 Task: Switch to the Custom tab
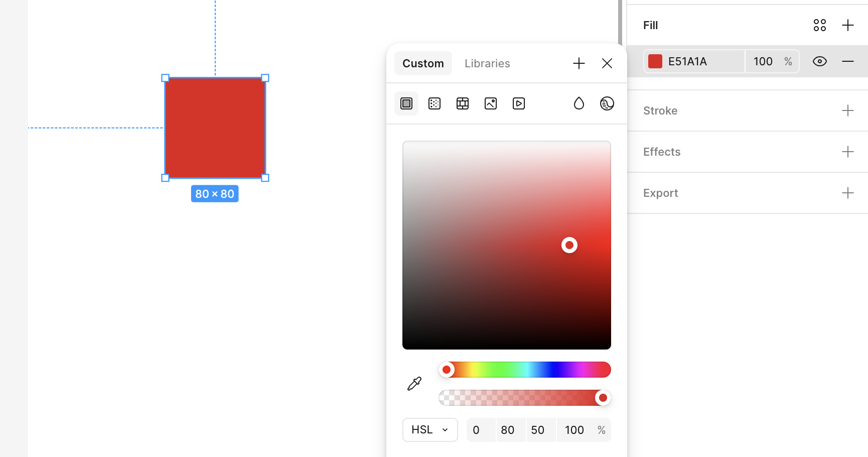tap(423, 63)
